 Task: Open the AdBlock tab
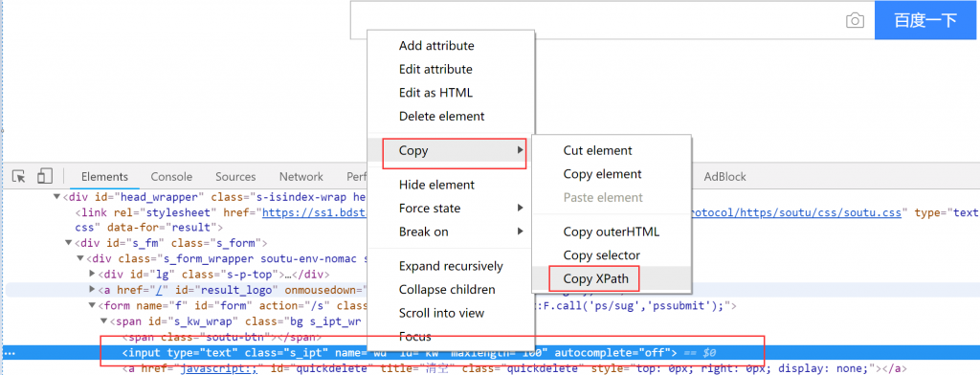(725, 177)
